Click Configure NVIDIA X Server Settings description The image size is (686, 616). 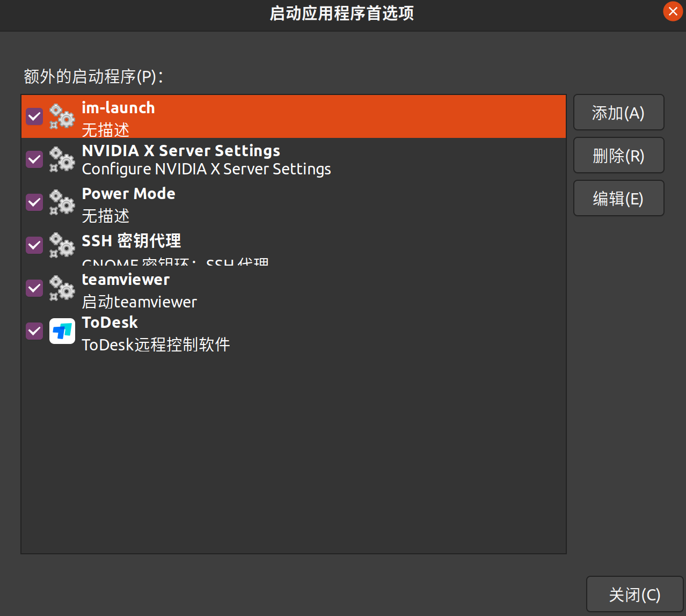click(x=206, y=169)
